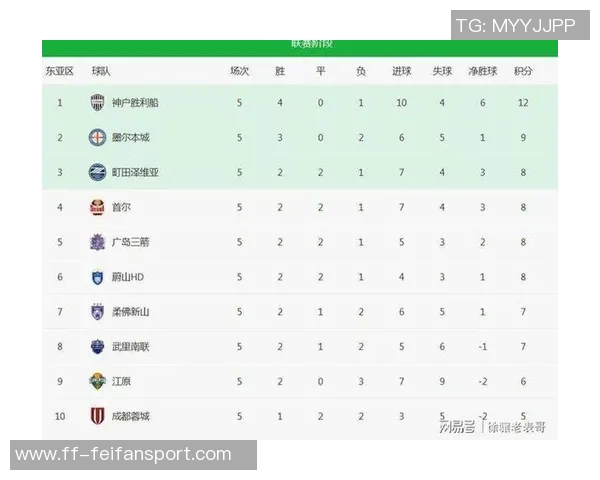Screen dimensions: 600x480
Task: Click the TG: MYYJJPP label
Action: point(515,26)
